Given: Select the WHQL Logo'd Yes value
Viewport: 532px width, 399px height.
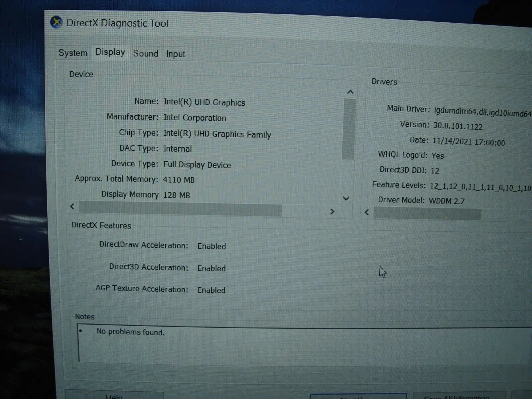Looking at the screenshot, I should pyautogui.click(x=438, y=156).
